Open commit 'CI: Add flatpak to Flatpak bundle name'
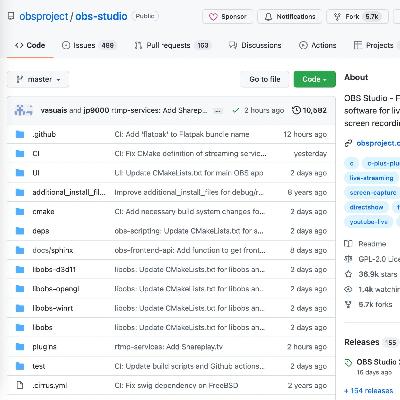The image size is (400, 400). [x=182, y=134]
